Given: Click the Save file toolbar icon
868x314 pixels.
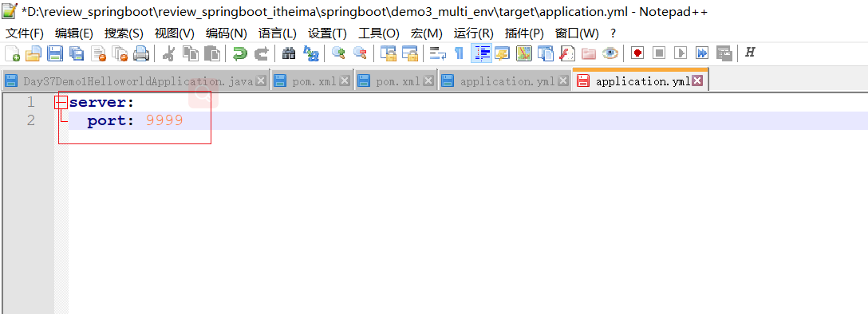Looking at the screenshot, I should click(x=55, y=53).
